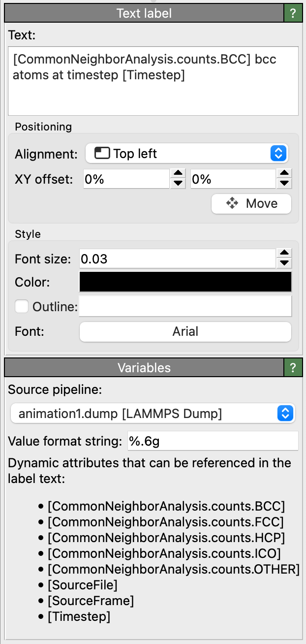Click the Move offset button
Viewport: 306px width, 644px height.
point(251,204)
